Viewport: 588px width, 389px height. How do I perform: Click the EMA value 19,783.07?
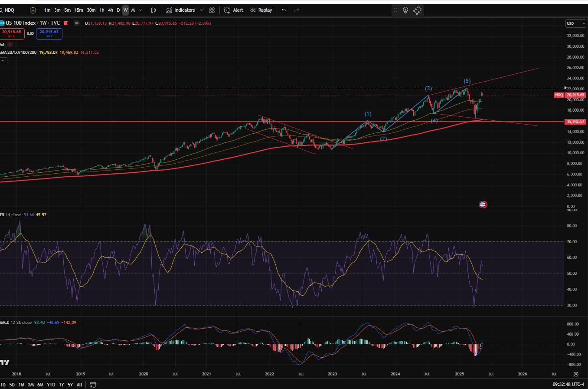(x=48, y=53)
